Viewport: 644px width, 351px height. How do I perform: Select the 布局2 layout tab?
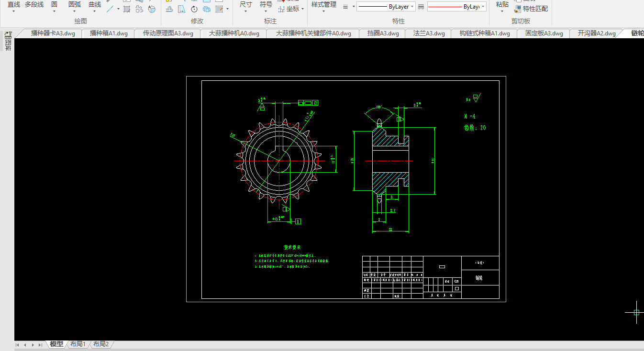click(x=100, y=344)
